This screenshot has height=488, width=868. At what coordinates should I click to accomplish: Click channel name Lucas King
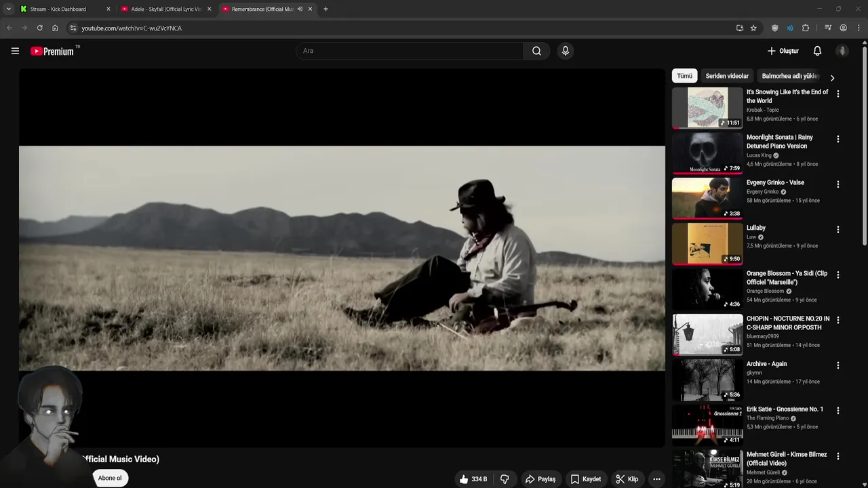759,155
